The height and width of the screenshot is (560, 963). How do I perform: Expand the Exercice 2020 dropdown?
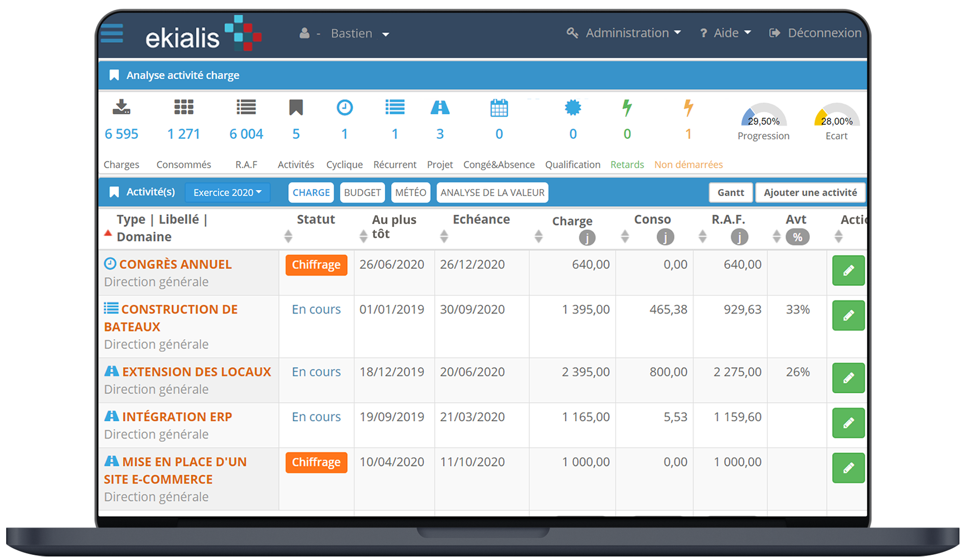[x=228, y=192]
